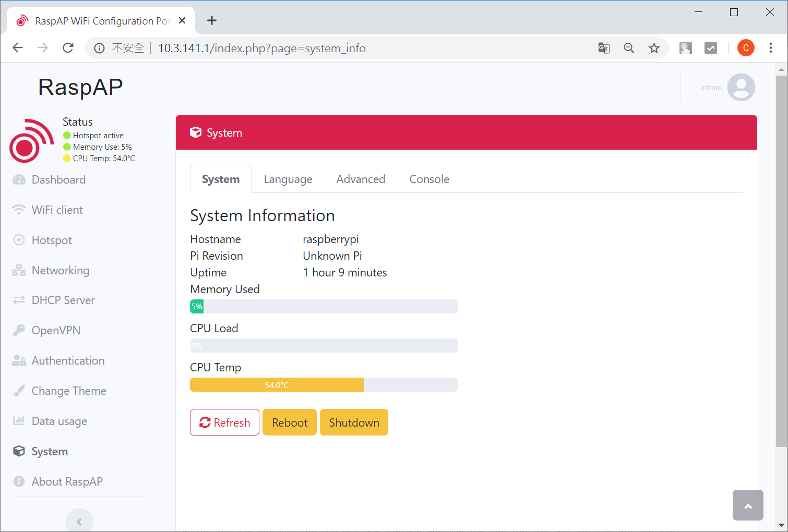Select the System cube icon in sidebar
The image size is (788, 532).
[x=19, y=451]
